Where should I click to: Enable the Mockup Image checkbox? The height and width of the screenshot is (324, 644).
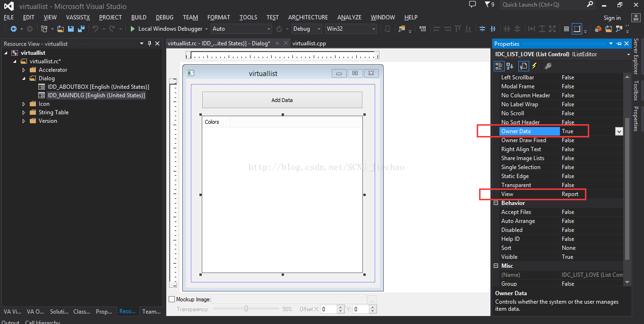pos(172,299)
